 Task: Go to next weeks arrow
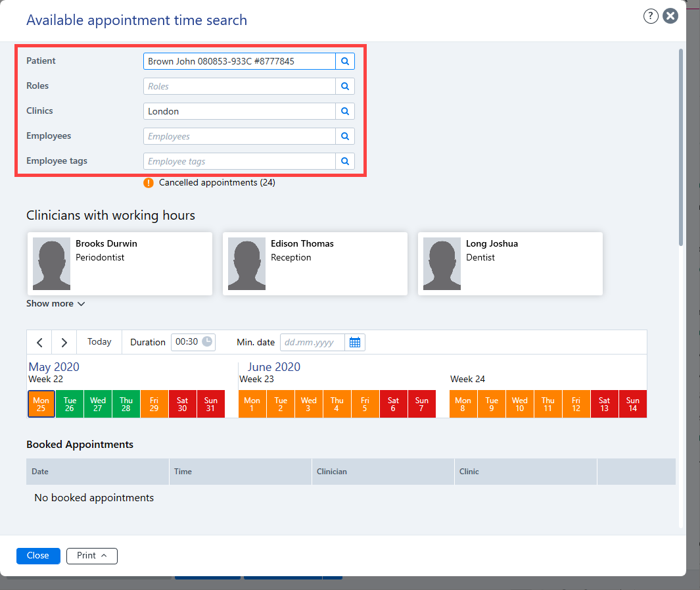tap(64, 343)
